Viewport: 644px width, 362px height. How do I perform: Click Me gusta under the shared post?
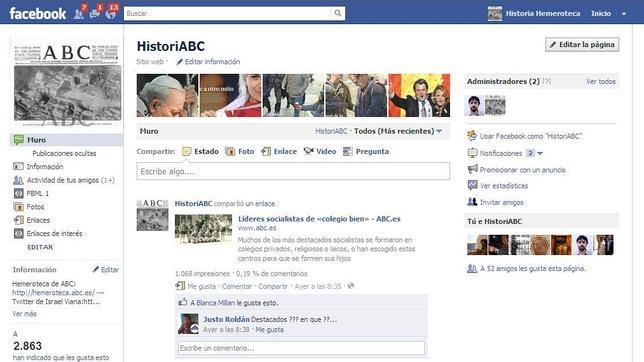(201, 286)
